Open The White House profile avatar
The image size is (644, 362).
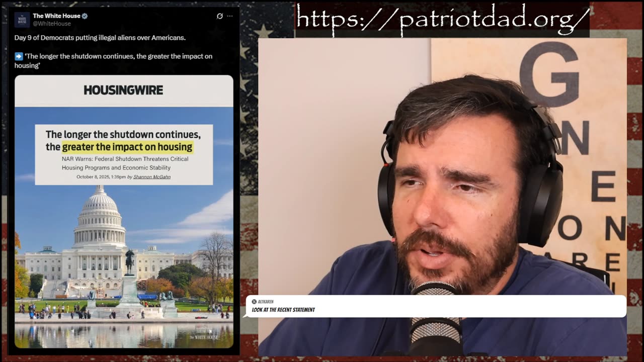(x=22, y=20)
